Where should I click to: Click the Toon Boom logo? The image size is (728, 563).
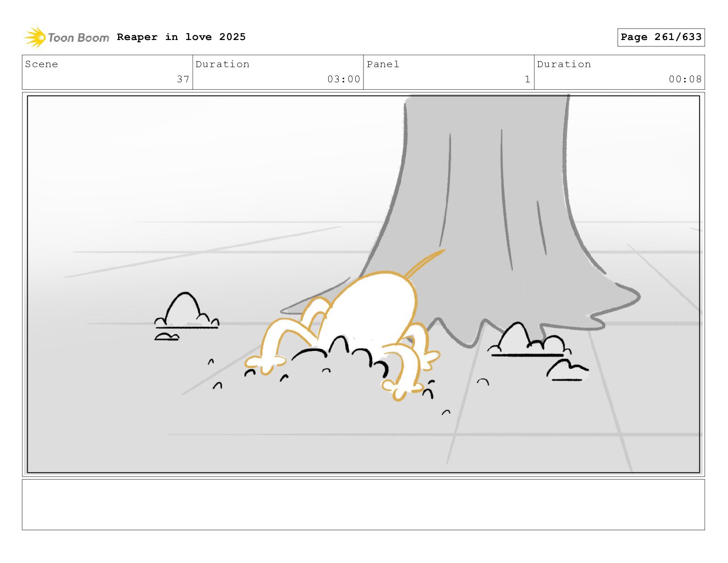(67, 37)
